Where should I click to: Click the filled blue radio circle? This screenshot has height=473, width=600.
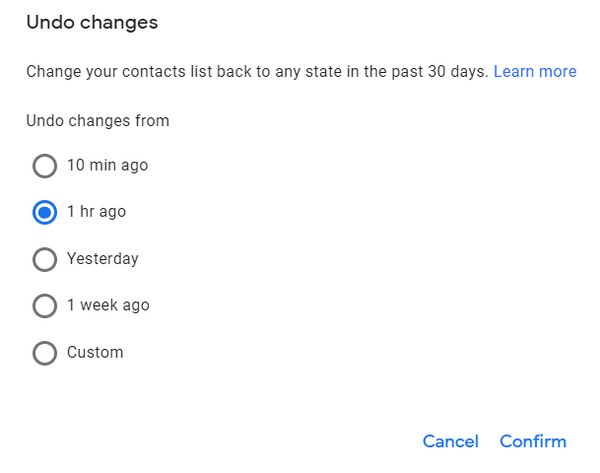point(44,212)
